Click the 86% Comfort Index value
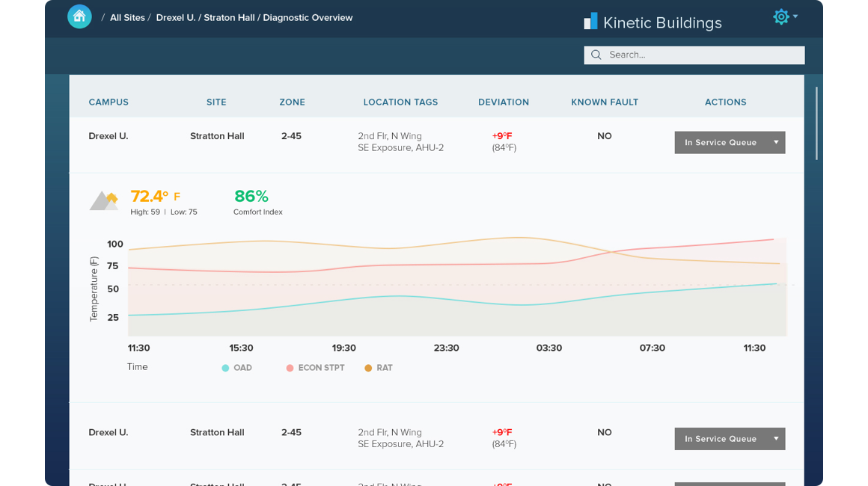This screenshot has height=486, width=868. (x=251, y=196)
